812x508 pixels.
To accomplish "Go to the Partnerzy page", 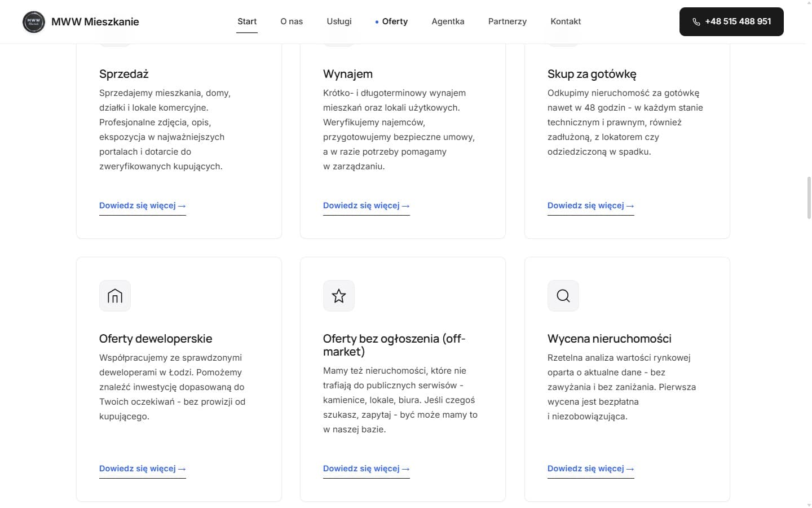I will point(507,21).
